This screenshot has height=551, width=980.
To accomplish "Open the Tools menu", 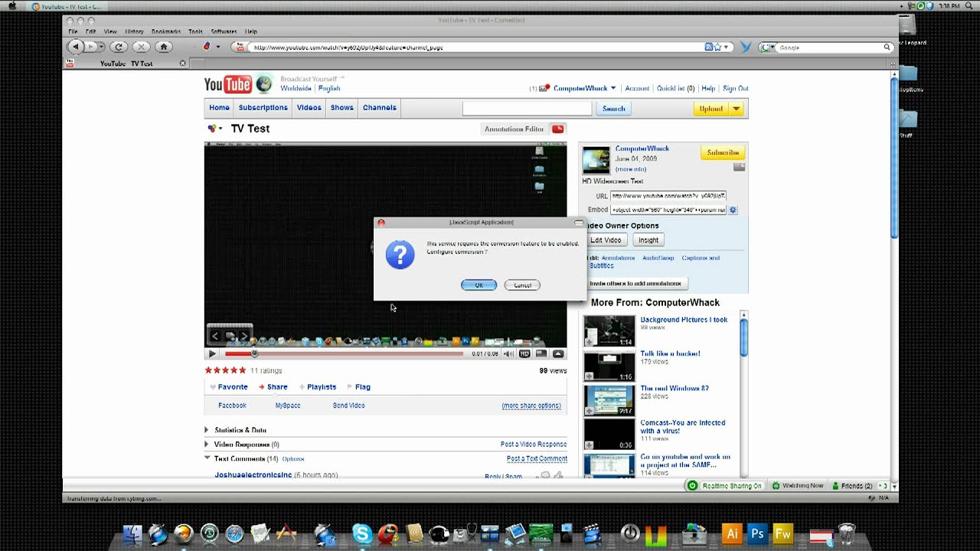I will tap(196, 31).
